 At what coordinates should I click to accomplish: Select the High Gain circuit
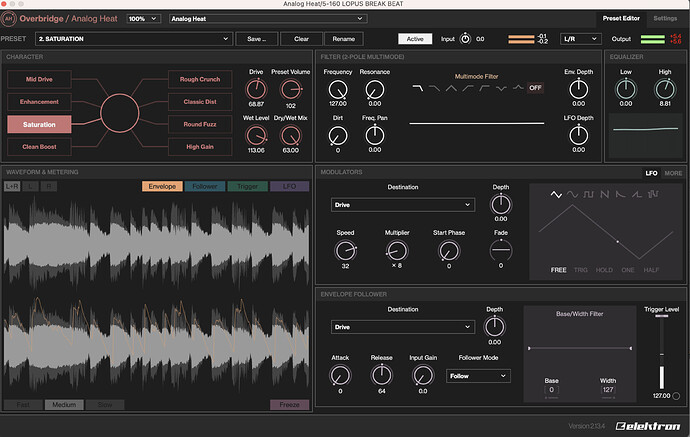pos(200,147)
